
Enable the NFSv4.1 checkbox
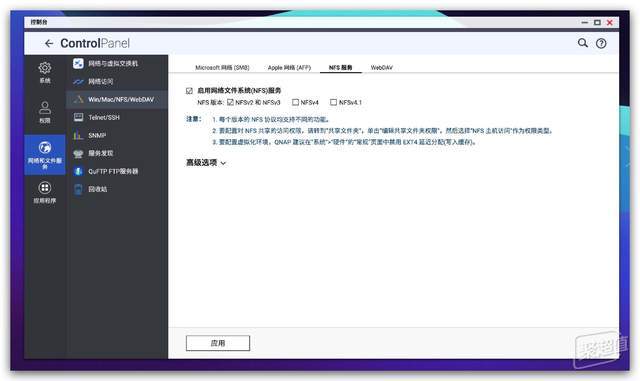point(333,102)
